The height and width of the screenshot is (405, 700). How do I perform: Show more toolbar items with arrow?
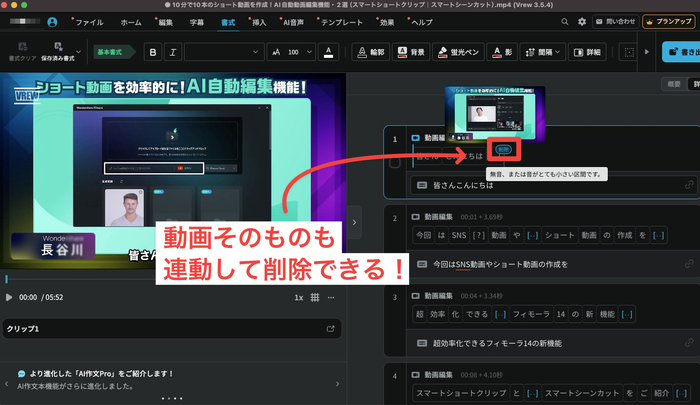coord(646,52)
